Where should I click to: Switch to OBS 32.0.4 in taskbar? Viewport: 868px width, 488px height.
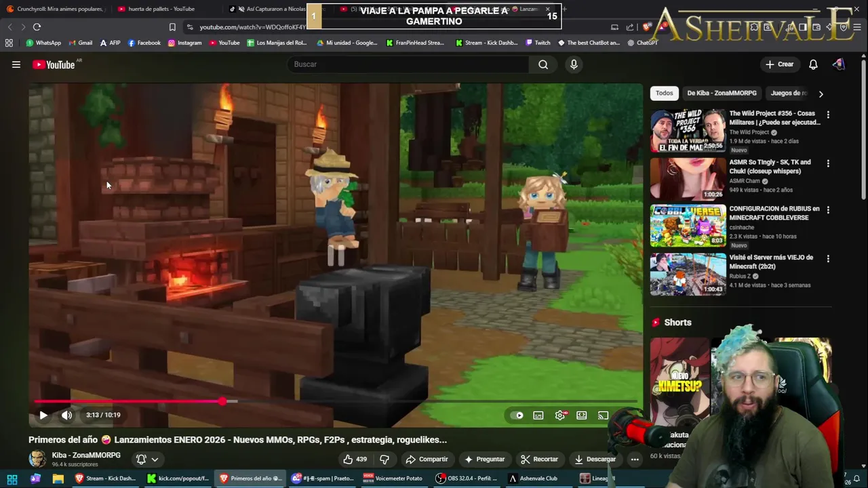pyautogui.click(x=466, y=479)
